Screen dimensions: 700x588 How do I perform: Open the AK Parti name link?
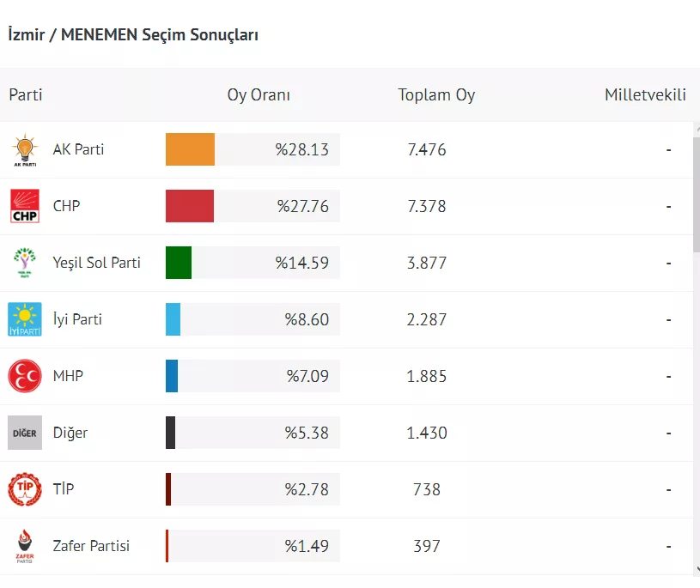click(78, 149)
